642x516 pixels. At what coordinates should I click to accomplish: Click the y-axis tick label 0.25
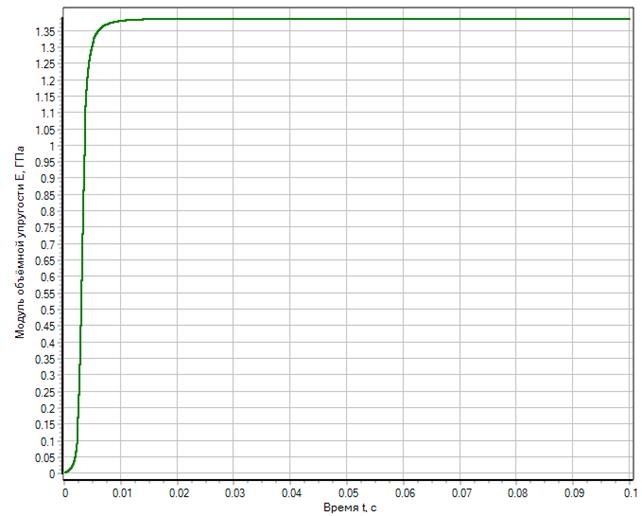pos(45,392)
